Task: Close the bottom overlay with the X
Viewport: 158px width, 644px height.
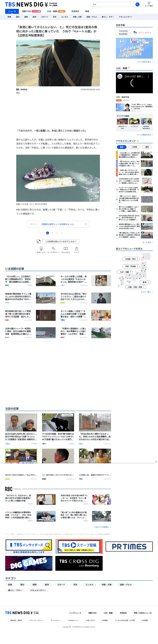Action: click(156, 462)
